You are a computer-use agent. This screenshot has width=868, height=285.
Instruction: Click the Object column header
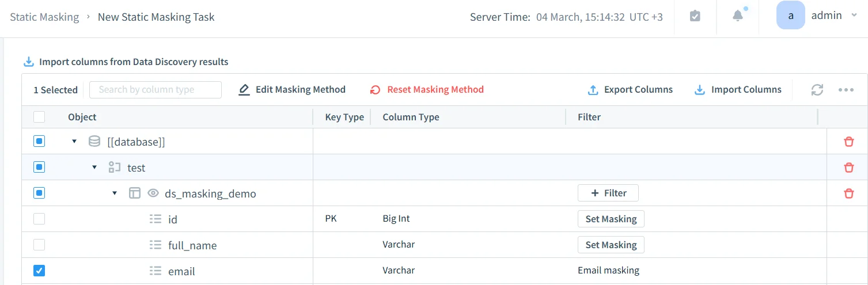pyautogui.click(x=82, y=117)
